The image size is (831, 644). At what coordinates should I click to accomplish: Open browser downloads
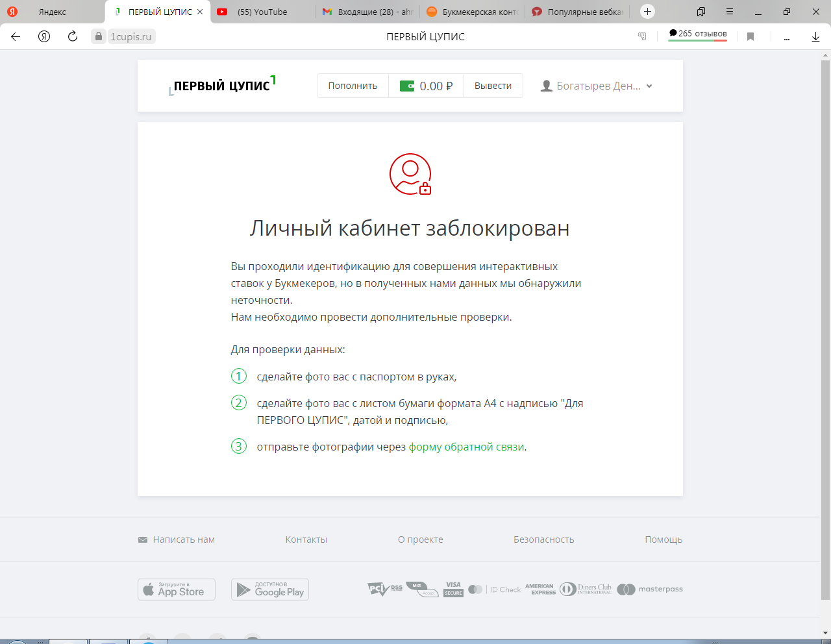(815, 37)
